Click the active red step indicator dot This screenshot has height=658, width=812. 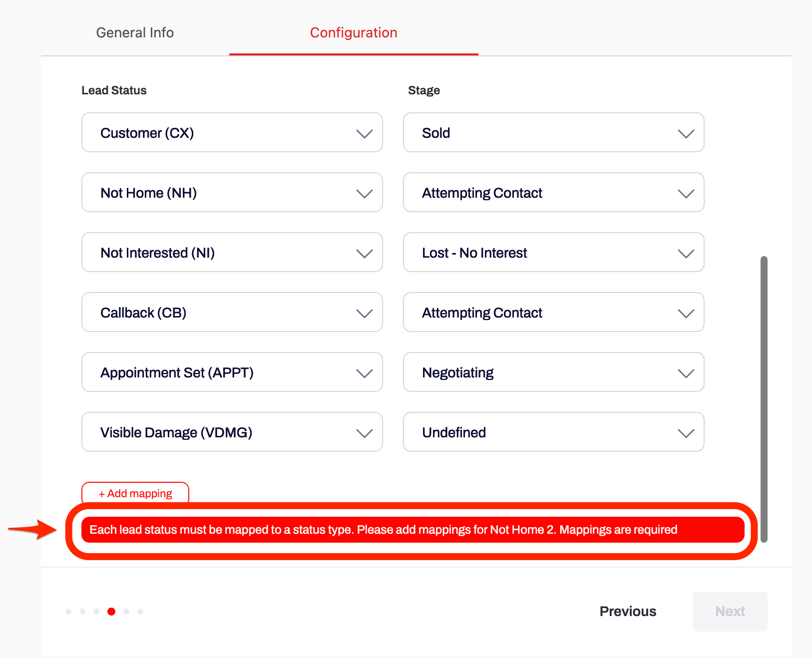[111, 612]
